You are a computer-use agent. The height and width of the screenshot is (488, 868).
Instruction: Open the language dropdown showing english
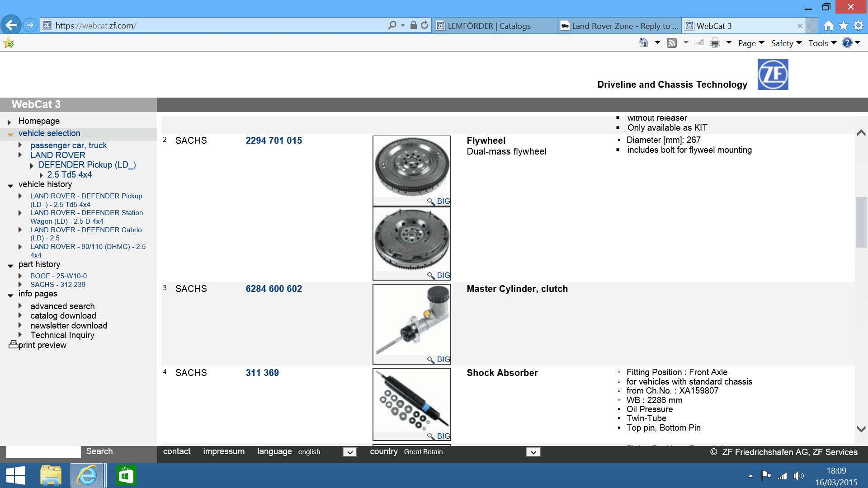(349, 452)
